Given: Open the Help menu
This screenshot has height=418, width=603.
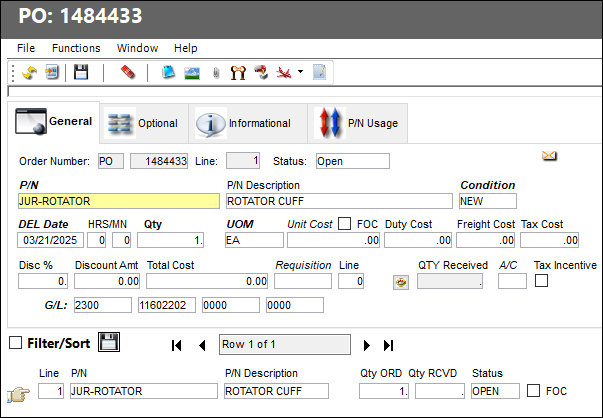Looking at the screenshot, I should coord(185,48).
